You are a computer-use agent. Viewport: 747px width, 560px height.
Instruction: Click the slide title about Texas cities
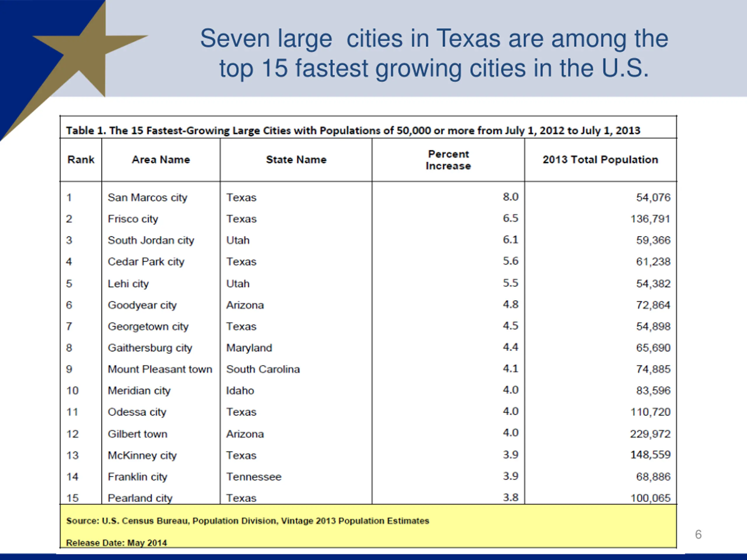click(x=434, y=53)
